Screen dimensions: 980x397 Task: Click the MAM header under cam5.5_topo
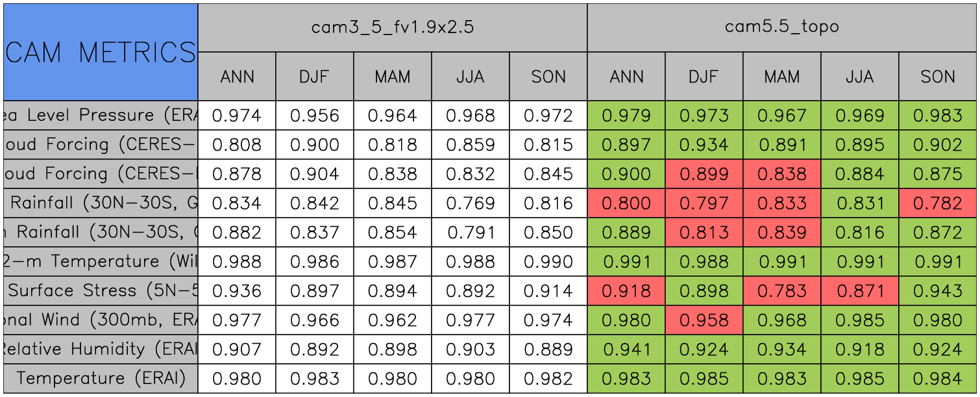pos(781,77)
